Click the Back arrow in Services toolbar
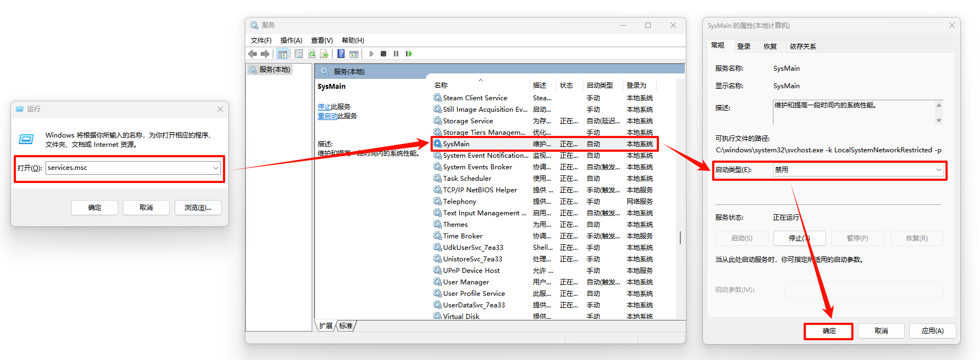 tap(253, 54)
